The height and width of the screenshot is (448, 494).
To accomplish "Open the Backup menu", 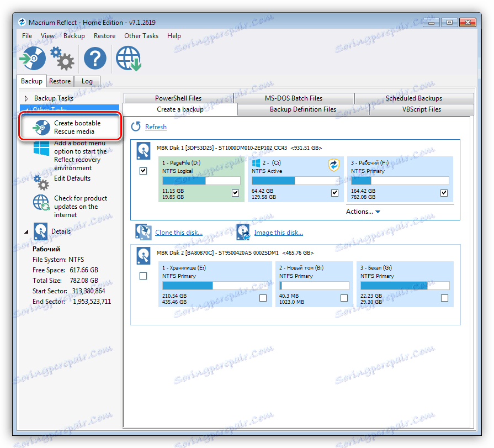I will point(74,36).
